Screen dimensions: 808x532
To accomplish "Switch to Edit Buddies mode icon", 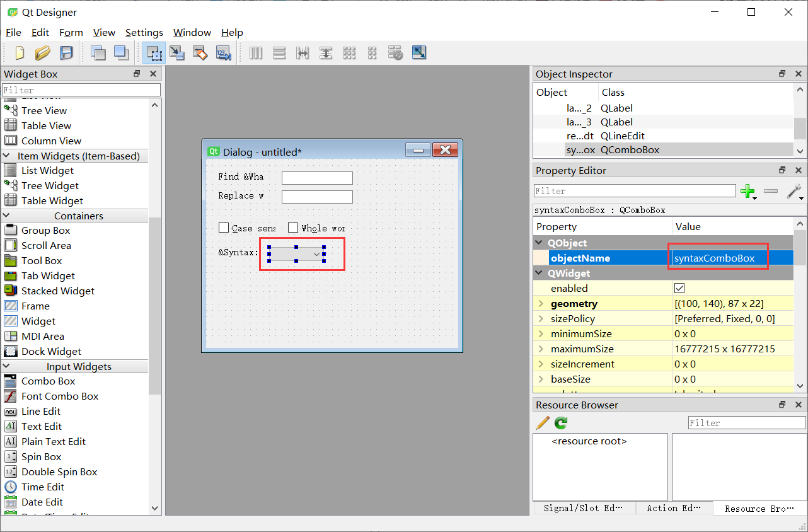I will pos(200,53).
